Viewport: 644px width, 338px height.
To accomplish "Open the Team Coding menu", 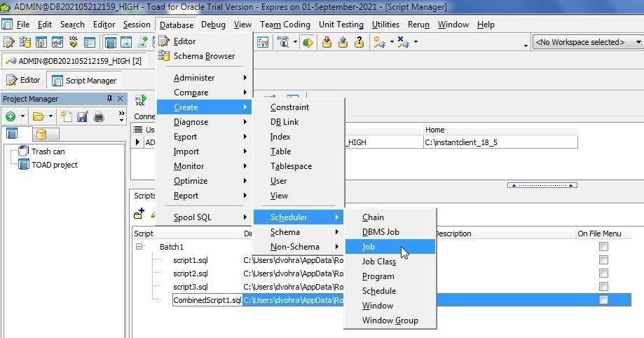I will pyautogui.click(x=285, y=25).
